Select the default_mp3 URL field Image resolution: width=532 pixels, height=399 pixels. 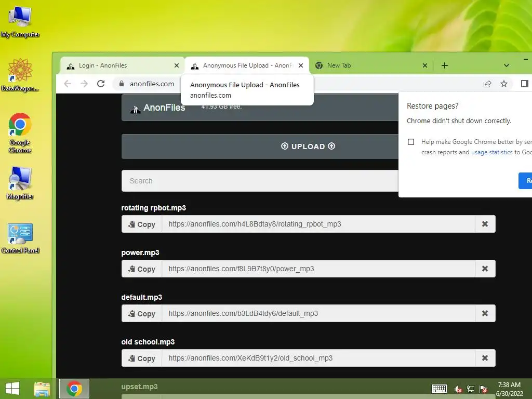[318, 313]
